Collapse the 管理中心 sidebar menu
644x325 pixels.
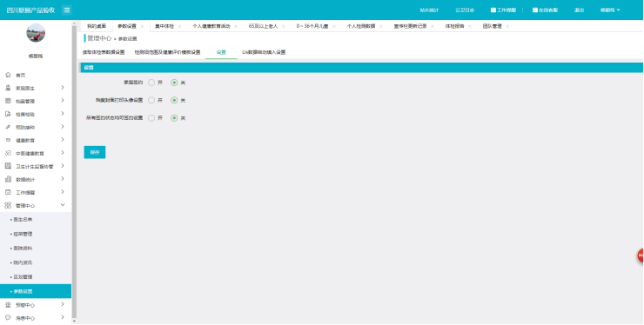point(63,205)
